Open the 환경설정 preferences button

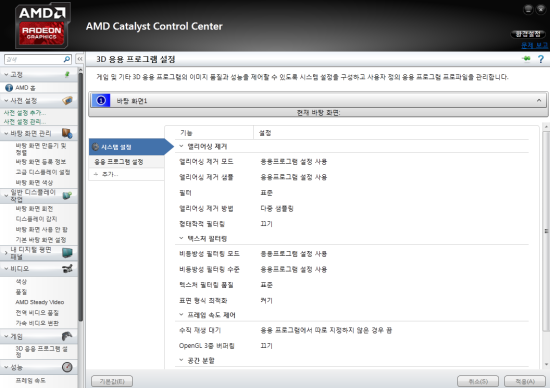(528, 34)
